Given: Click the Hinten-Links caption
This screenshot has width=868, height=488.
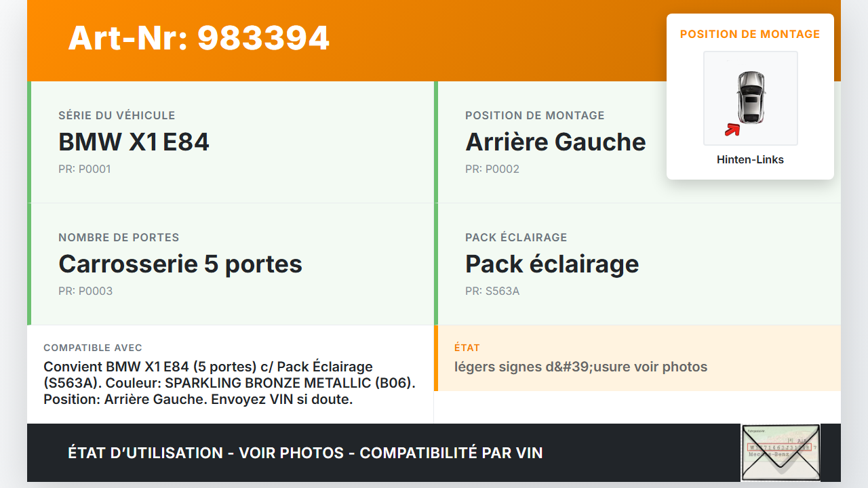Looking at the screenshot, I should pyautogui.click(x=750, y=160).
